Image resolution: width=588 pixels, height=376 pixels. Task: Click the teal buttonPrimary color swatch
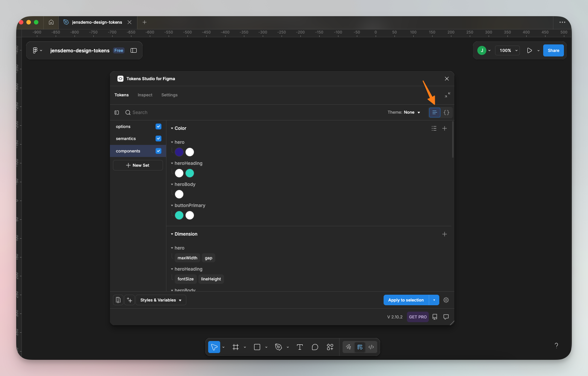tap(179, 215)
